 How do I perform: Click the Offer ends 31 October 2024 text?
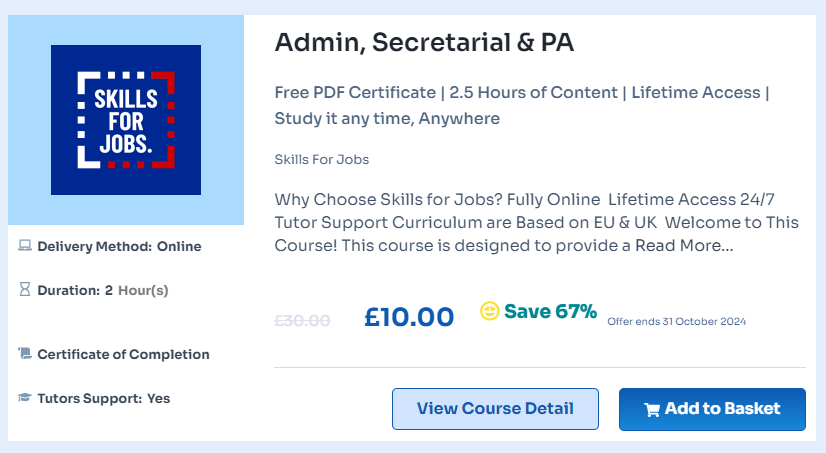pos(677,321)
